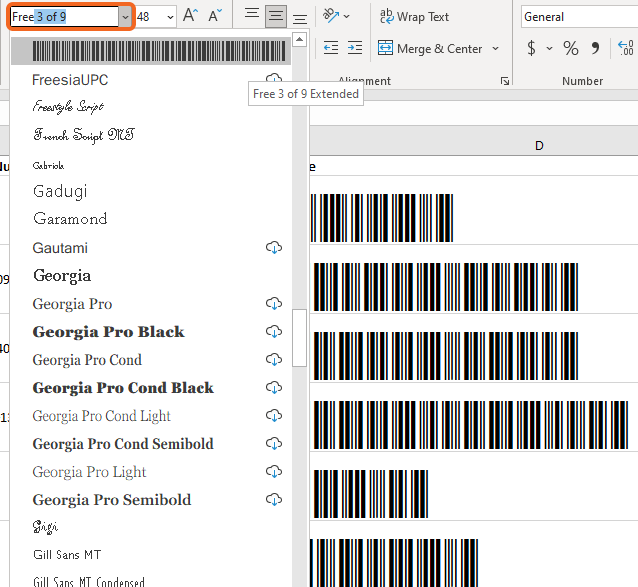Click the Increase Indent icon

coord(355,48)
